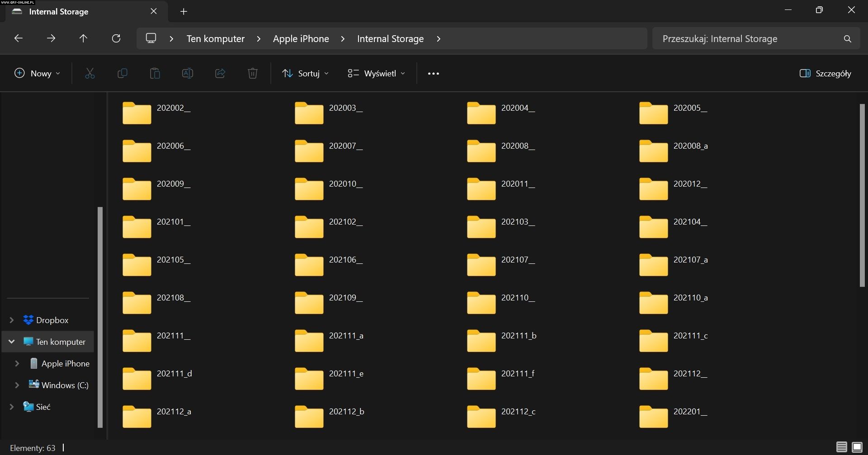Click the Nowy new item button
The image size is (868, 455).
click(x=37, y=73)
